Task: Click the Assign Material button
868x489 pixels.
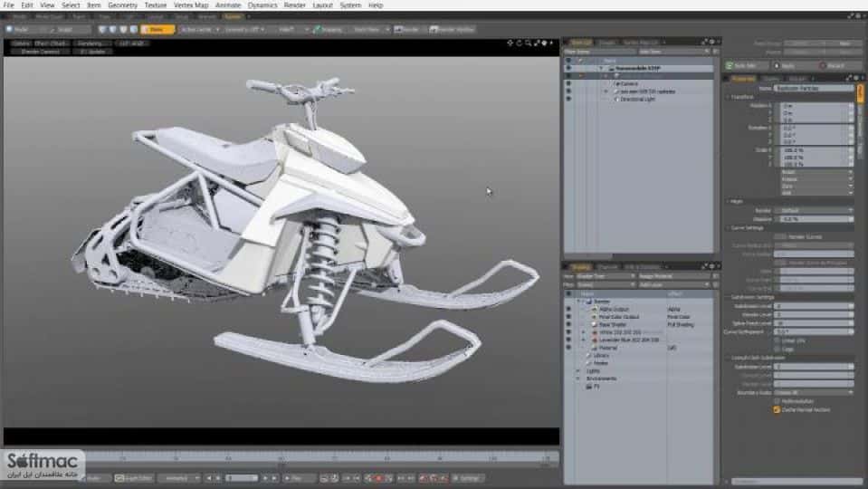Action: [673, 276]
